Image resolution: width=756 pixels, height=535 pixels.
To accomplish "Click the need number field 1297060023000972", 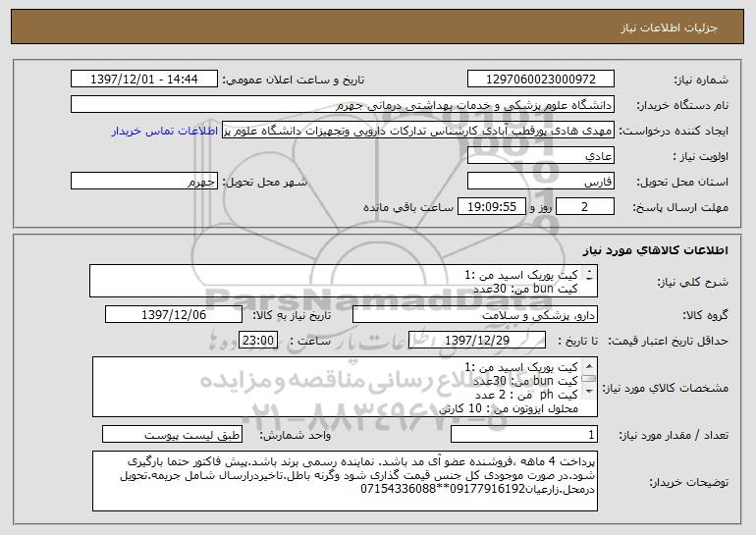I will pos(540,80).
